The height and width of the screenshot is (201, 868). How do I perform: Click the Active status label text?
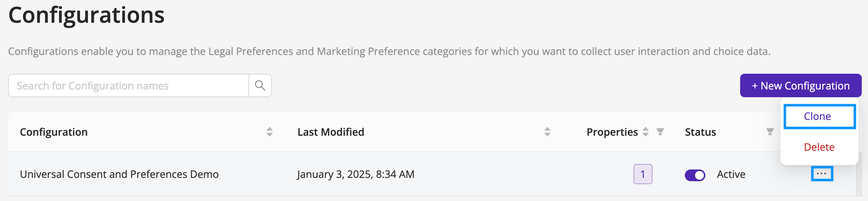tap(731, 174)
